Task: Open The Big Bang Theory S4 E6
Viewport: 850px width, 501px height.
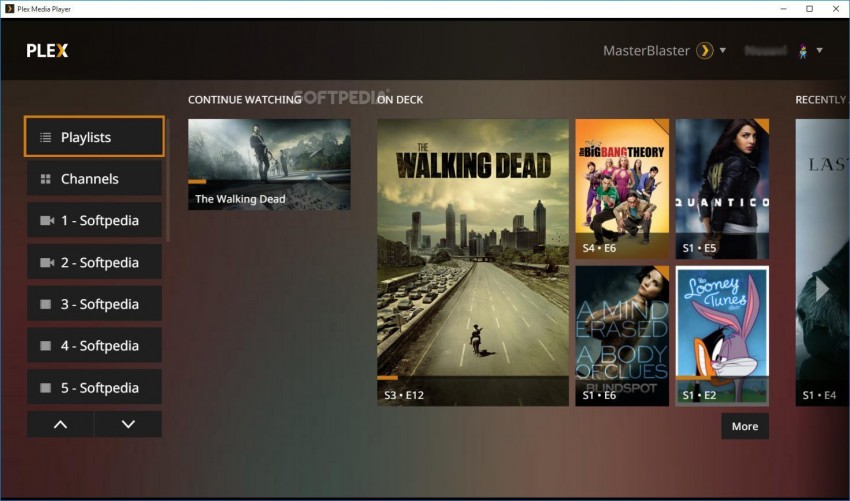Action: coord(622,189)
